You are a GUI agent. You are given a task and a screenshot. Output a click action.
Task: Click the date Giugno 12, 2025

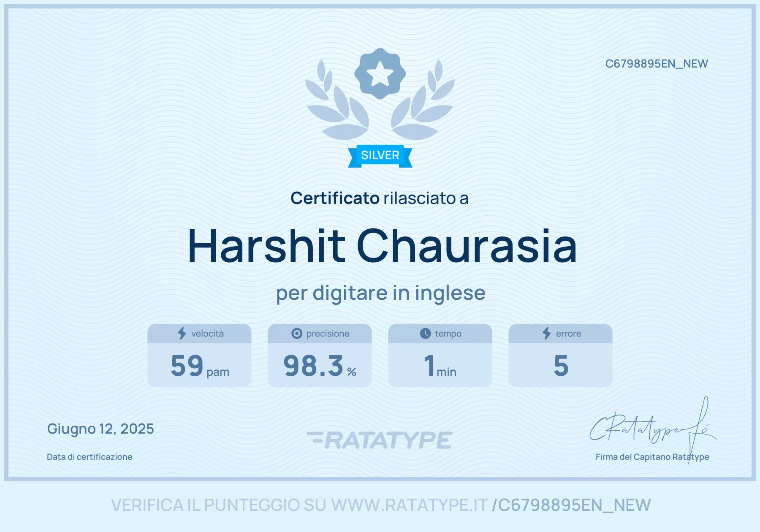(100, 429)
